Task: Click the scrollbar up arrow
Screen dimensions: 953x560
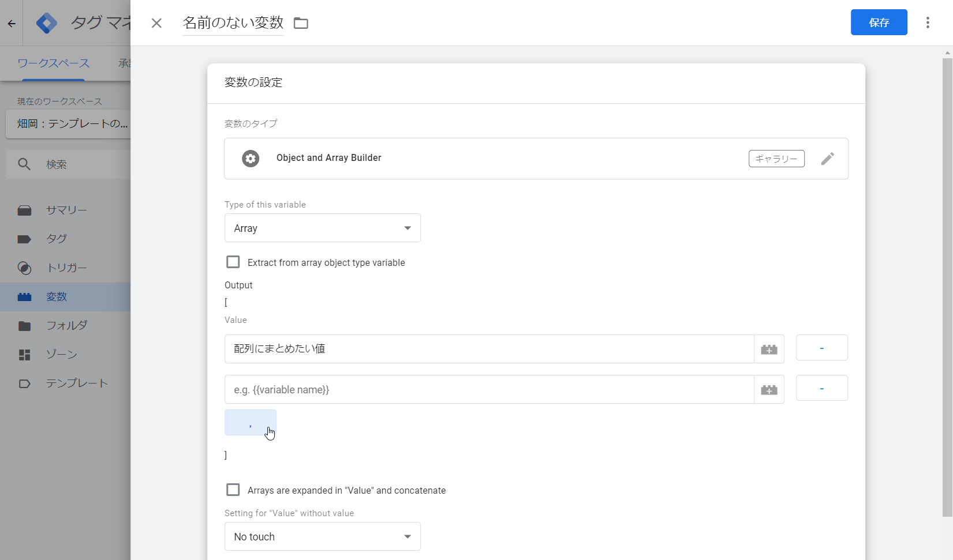Action: pyautogui.click(x=947, y=52)
